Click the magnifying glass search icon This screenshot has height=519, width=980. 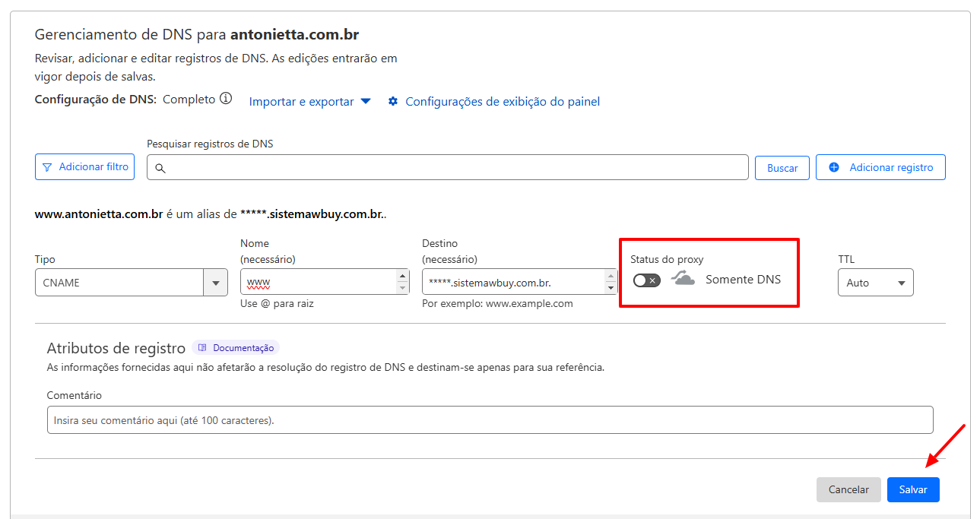point(160,168)
